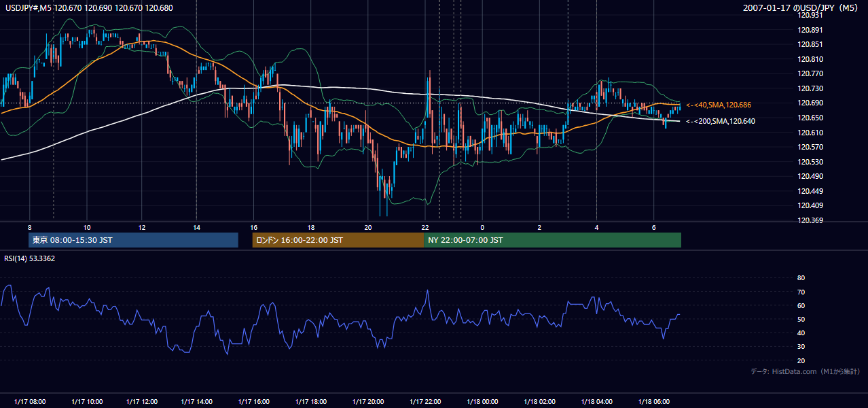Click the 2007-01-17 USD/JPY (M5) chart title

(x=801, y=8)
